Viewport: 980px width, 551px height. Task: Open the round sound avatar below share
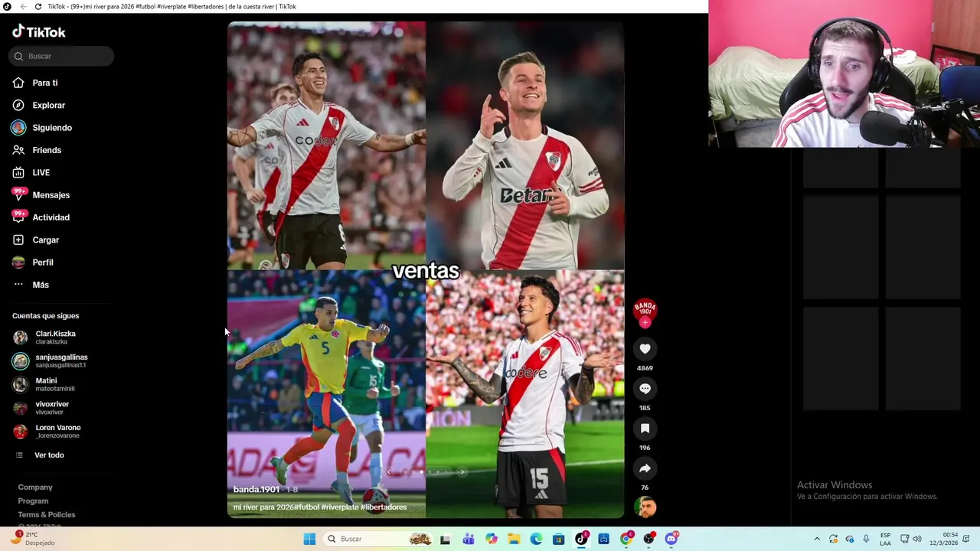click(x=645, y=507)
